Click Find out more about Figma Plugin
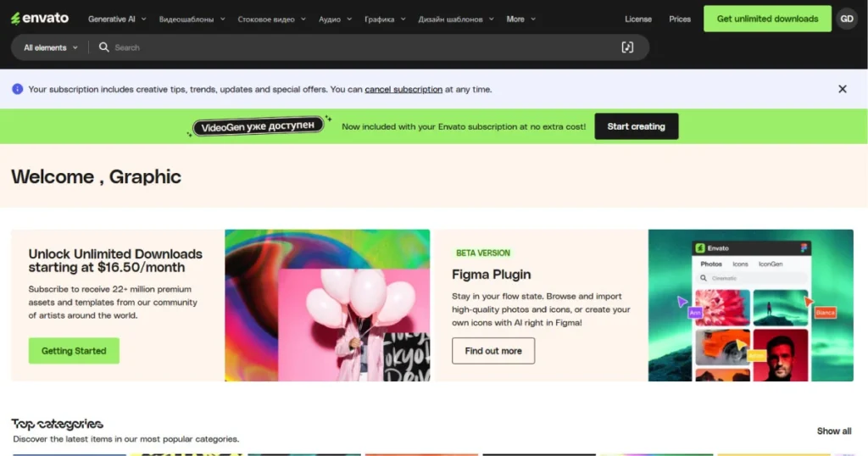 pos(493,351)
